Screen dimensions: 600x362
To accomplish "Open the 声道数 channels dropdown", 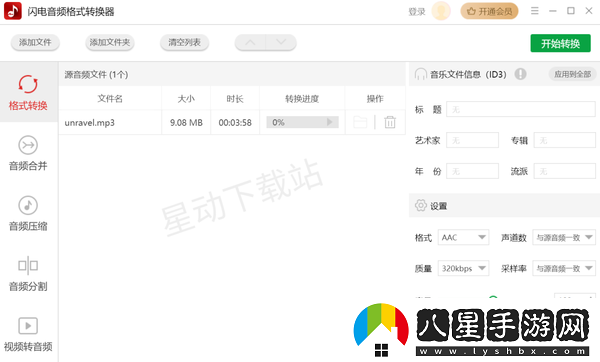I will 564,237.
